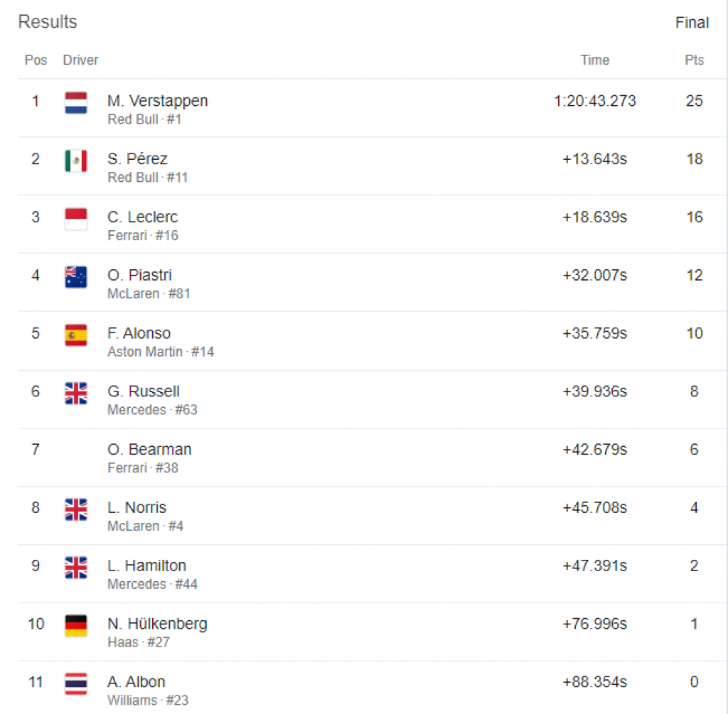
Task: Click the Final label at top right
Action: pyautogui.click(x=692, y=23)
